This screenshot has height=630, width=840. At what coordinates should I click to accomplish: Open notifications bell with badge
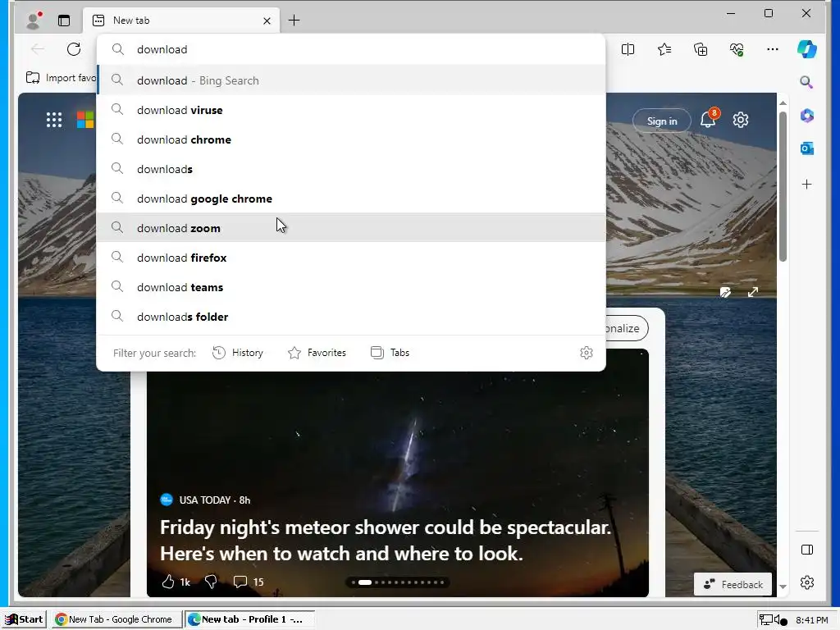point(708,119)
